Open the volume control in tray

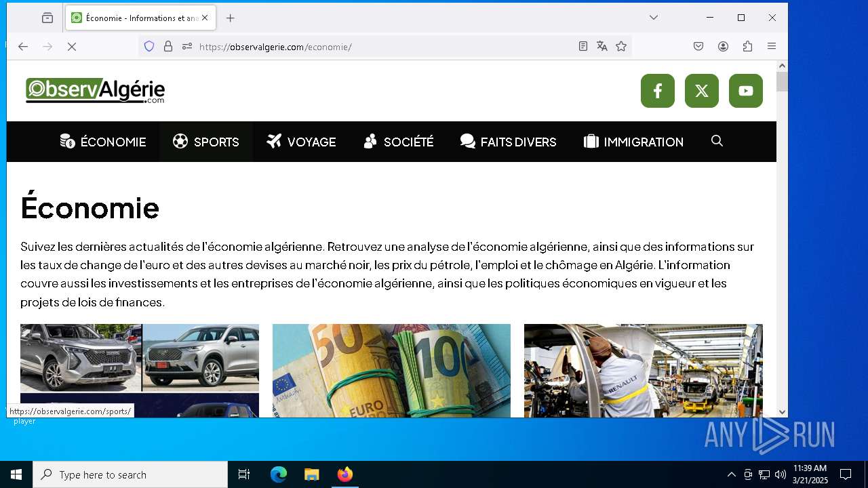pos(781,474)
